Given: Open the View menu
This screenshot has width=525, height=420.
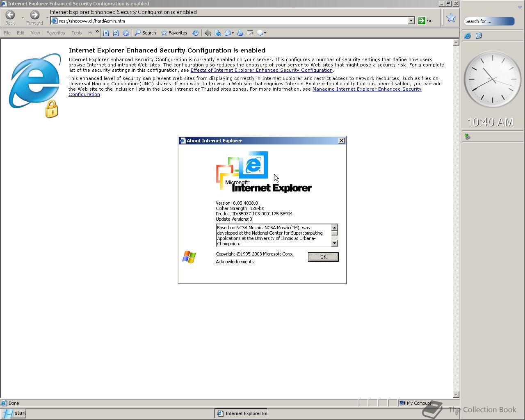Looking at the screenshot, I should (35, 33).
